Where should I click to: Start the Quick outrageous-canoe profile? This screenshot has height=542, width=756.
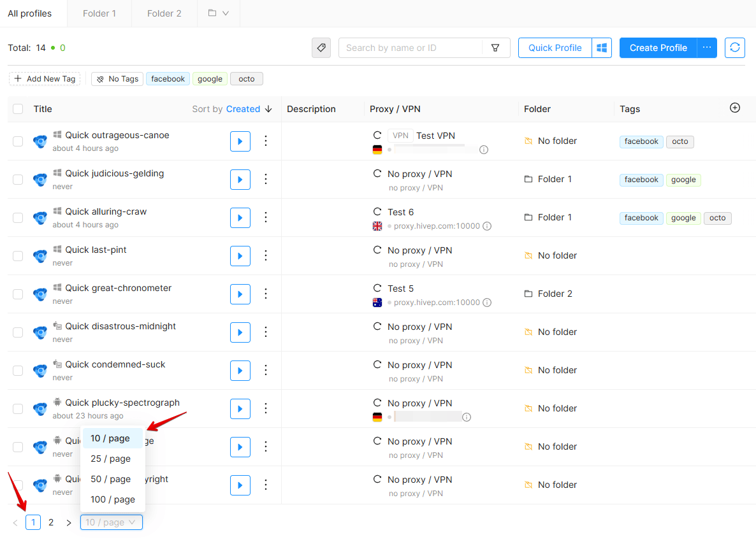point(240,141)
